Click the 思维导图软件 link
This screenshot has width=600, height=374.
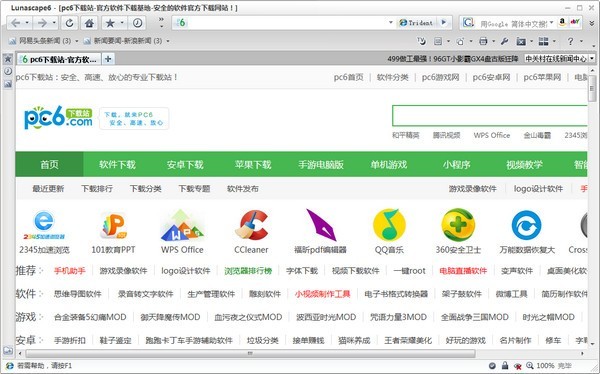point(77,294)
